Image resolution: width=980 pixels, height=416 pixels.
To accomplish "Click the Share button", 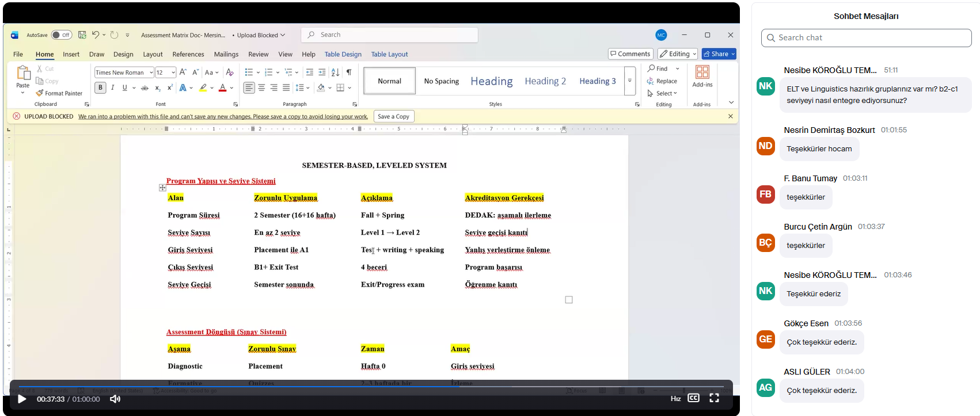I will coord(719,54).
